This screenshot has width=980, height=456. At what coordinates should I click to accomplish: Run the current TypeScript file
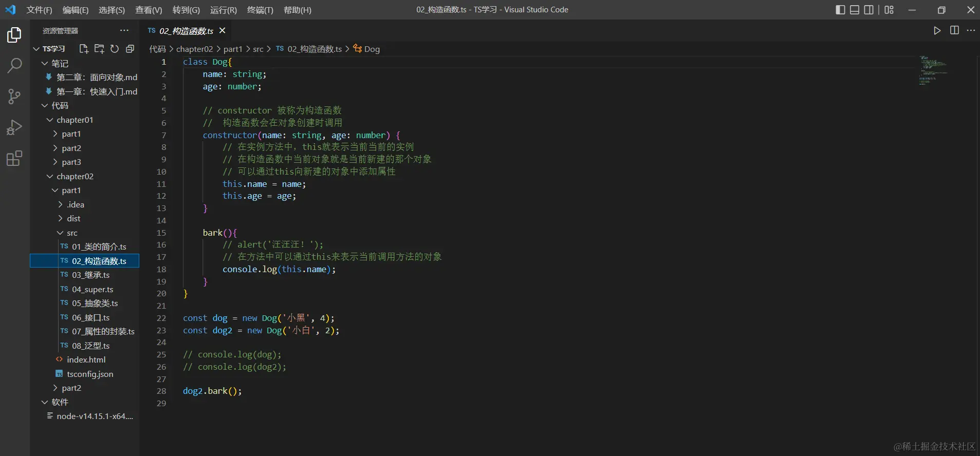point(937,31)
